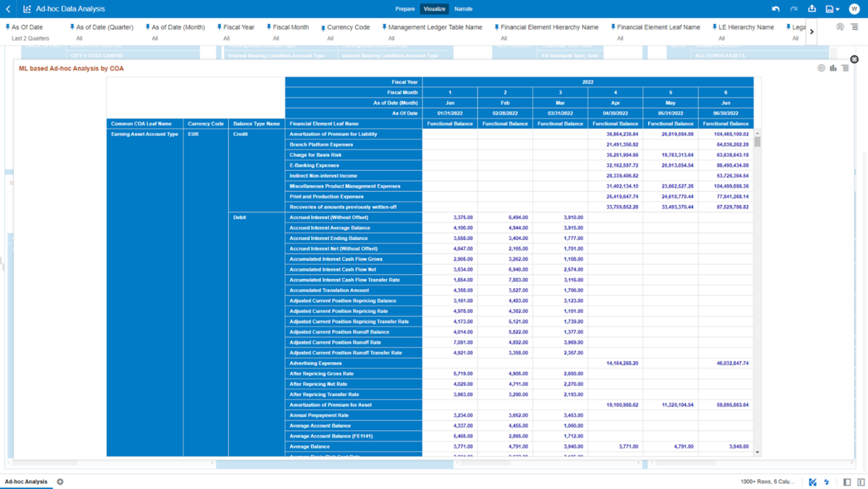
Task: Switch to the Prepare tab
Action: click(405, 9)
